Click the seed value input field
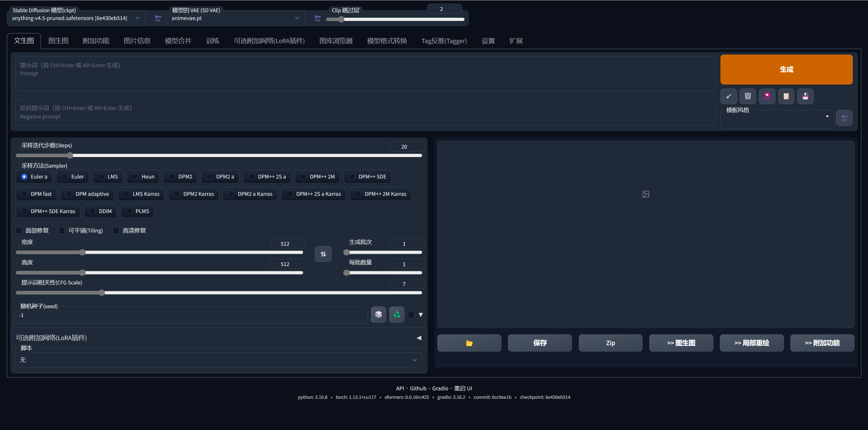The width and height of the screenshot is (868, 430). click(191, 315)
